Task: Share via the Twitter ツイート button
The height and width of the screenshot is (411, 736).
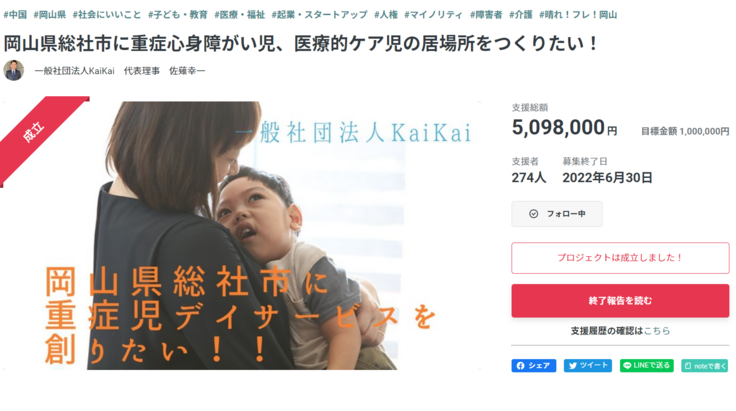Action: pyautogui.click(x=588, y=365)
